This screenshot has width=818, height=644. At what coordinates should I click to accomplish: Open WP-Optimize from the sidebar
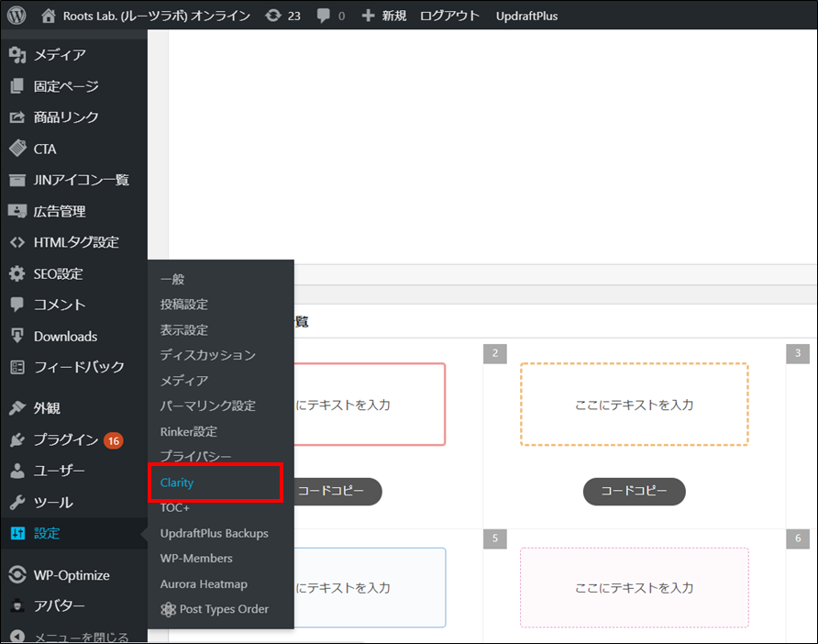click(x=71, y=575)
